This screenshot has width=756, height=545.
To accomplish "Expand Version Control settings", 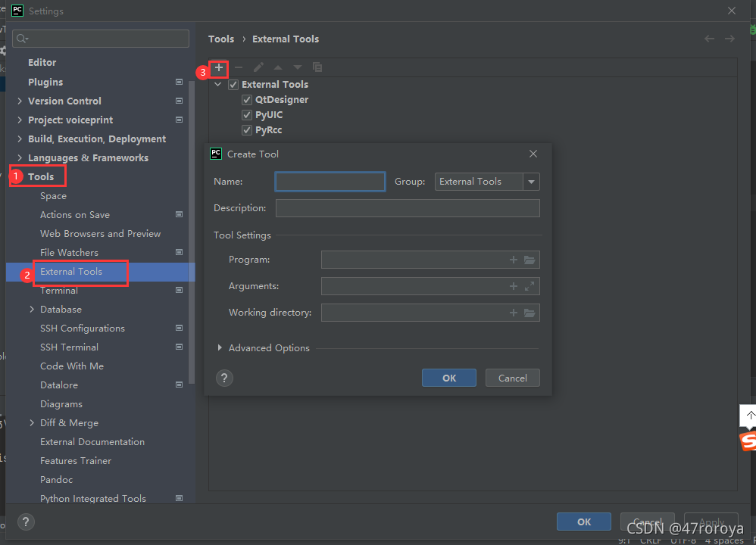I will pyautogui.click(x=19, y=101).
